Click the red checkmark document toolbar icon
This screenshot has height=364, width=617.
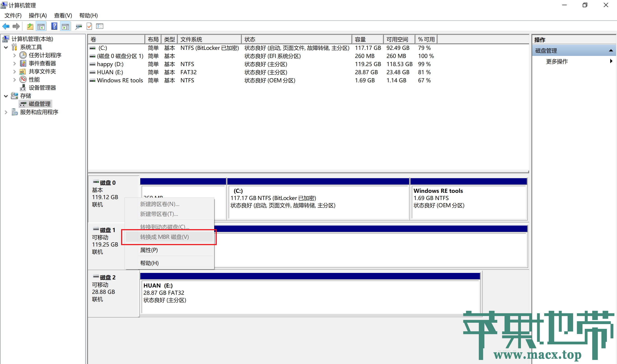click(x=89, y=26)
